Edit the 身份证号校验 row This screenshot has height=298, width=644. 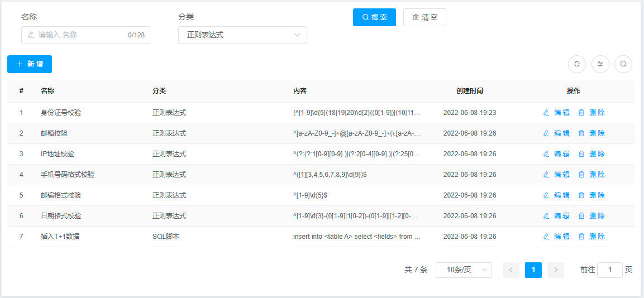556,113
